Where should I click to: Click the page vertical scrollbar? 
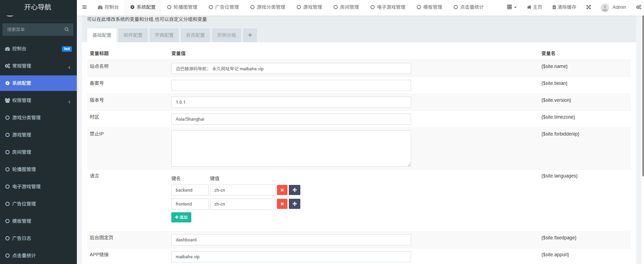tap(643, 96)
